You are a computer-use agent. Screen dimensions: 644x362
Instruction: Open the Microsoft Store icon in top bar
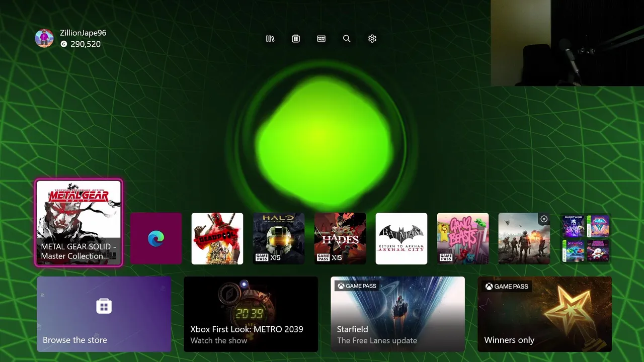[x=296, y=39]
